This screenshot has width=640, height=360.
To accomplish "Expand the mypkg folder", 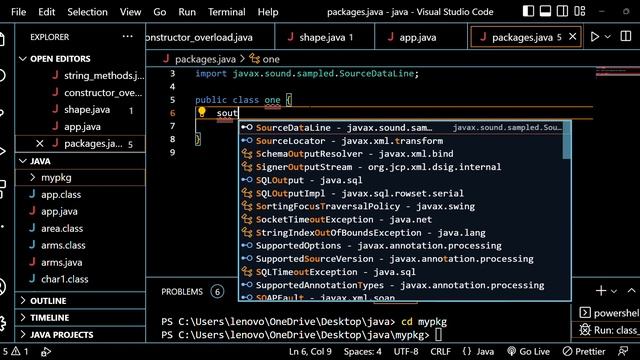I will [80, 178].
